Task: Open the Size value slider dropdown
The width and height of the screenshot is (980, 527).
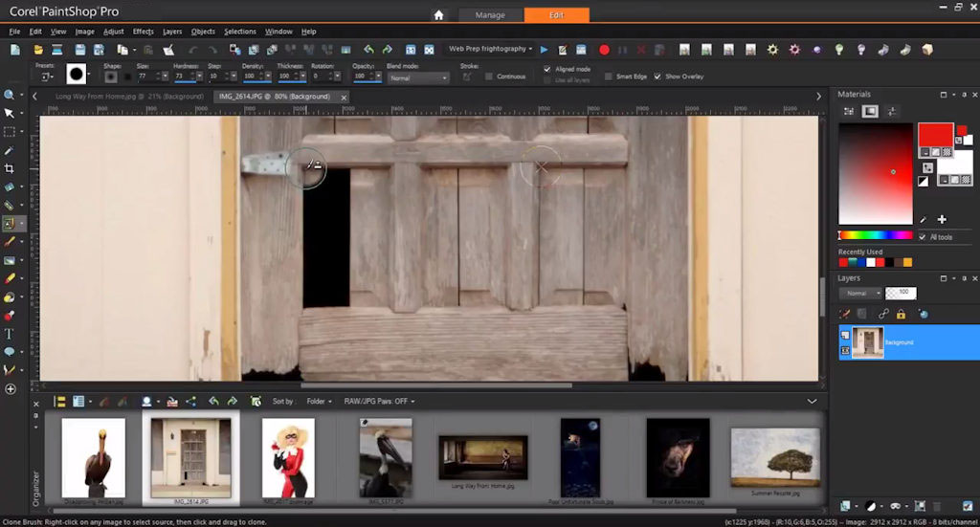Action: coord(165,77)
